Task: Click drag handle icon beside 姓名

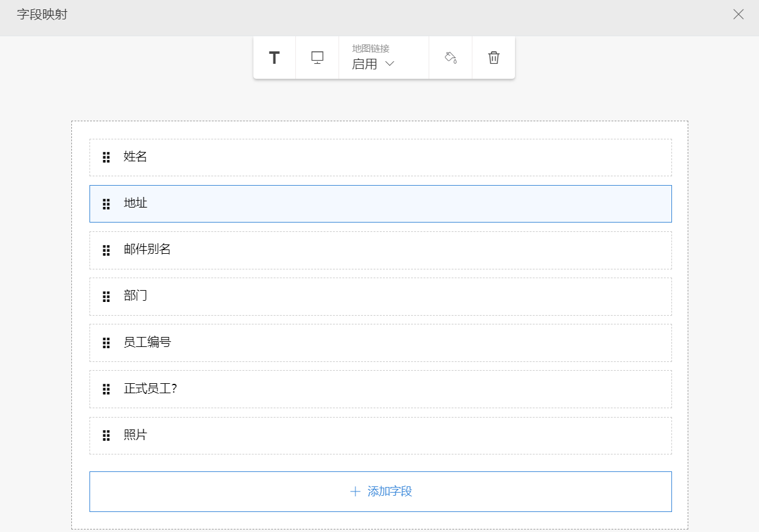Action: pos(106,158)
